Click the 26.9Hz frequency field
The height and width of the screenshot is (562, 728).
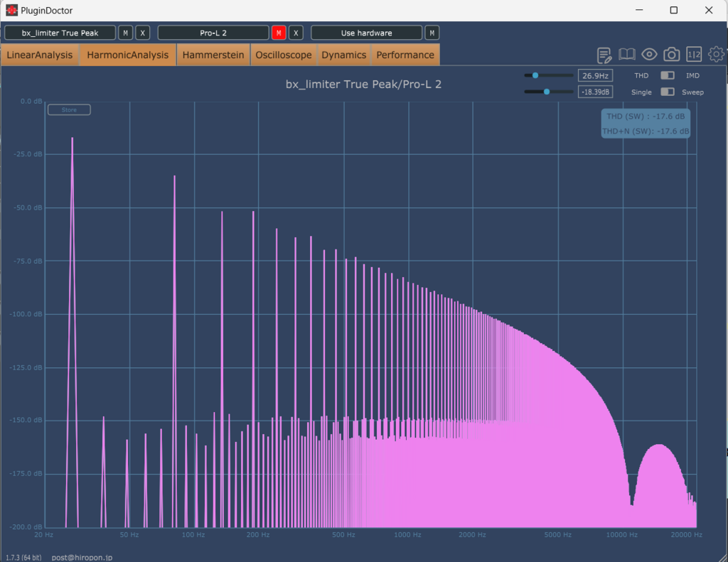coord(595,75)
